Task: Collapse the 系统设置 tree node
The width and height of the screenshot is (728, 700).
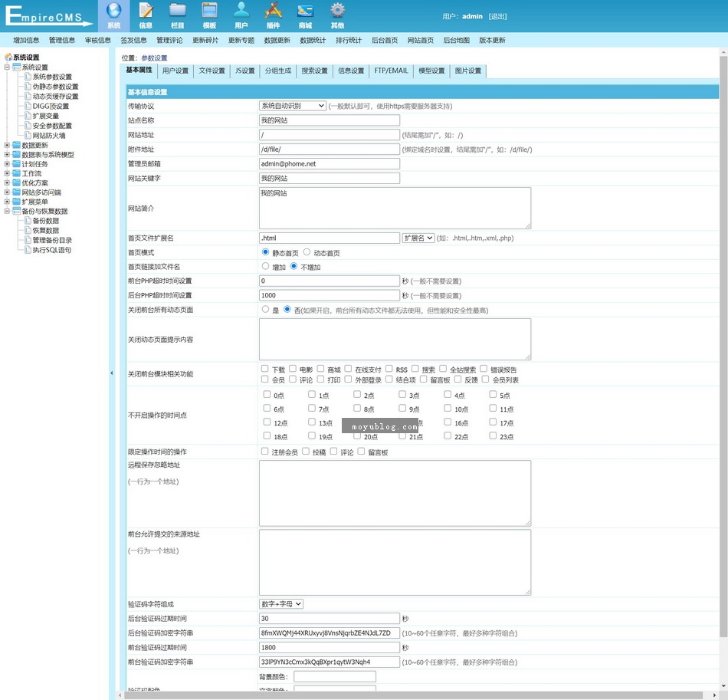Action: [x=7, y=67]
